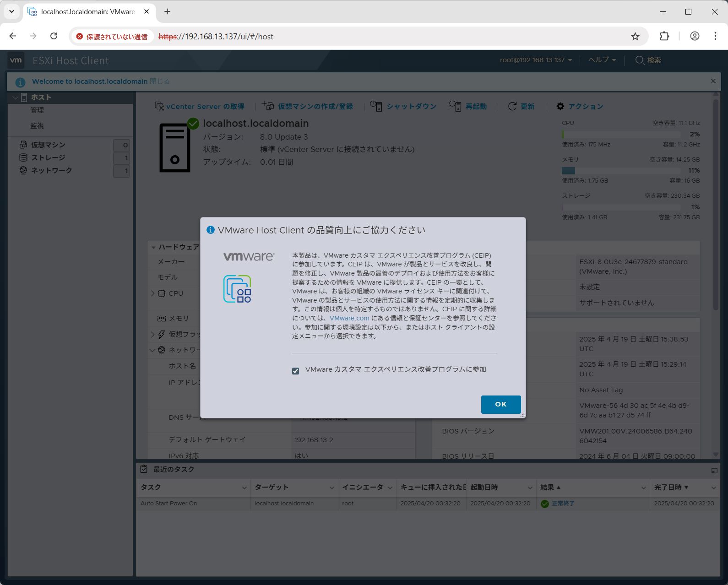The height and width of the screenshot is (585, 728).
Task: Open the tab search dropdown
Action: tap(12, 12)
